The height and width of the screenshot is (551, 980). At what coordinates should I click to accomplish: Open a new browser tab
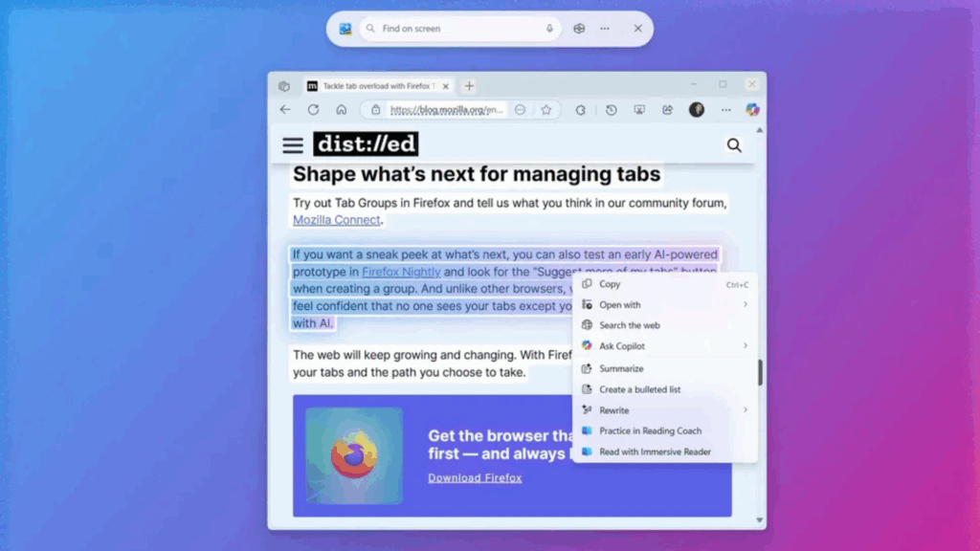(469, 86)
